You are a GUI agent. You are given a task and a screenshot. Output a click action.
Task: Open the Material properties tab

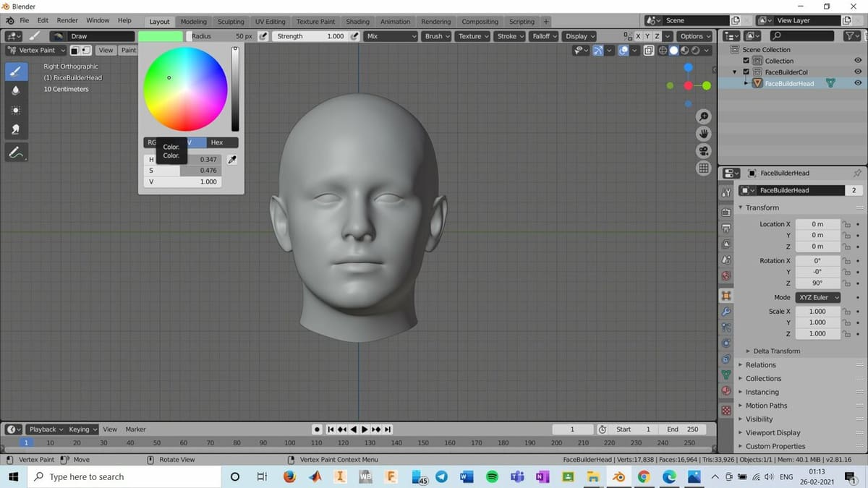726,390
